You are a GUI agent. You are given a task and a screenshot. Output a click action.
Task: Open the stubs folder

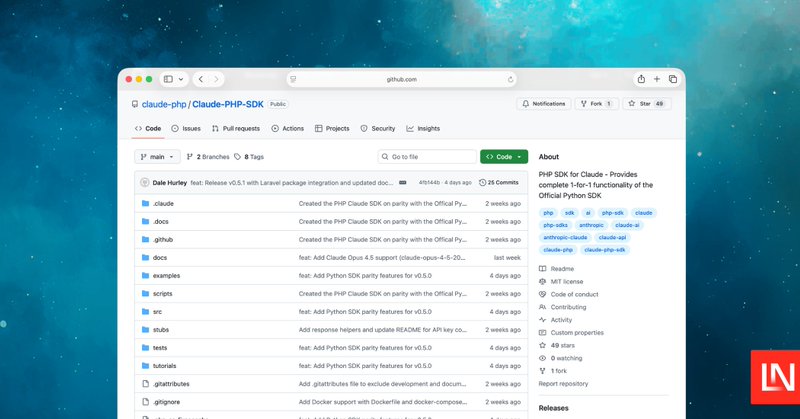161,330
